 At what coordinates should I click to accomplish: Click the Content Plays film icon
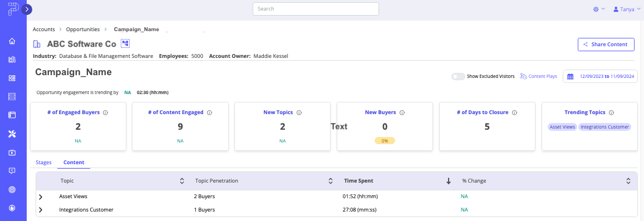coord(523,76)
